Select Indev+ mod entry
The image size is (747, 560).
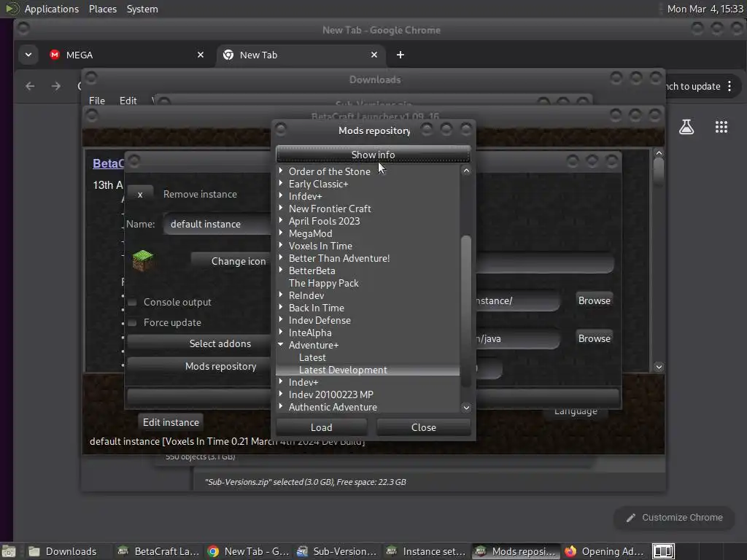303,382
